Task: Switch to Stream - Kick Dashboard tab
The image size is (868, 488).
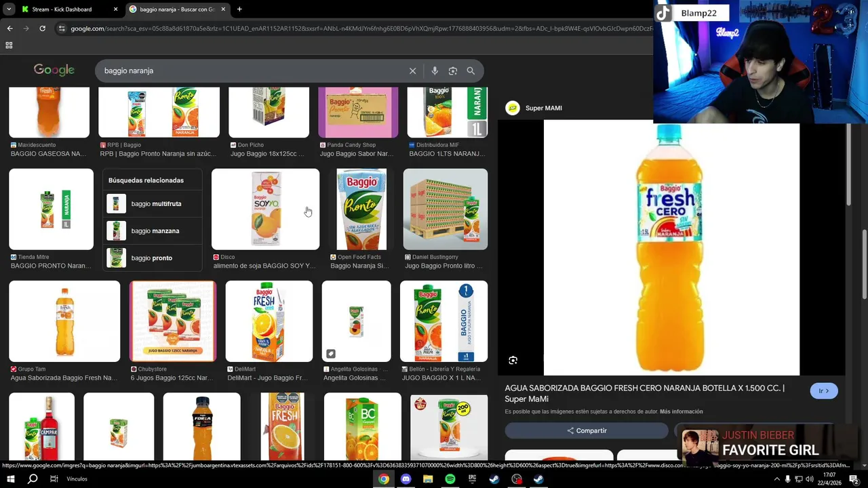Action: (69, 9)
